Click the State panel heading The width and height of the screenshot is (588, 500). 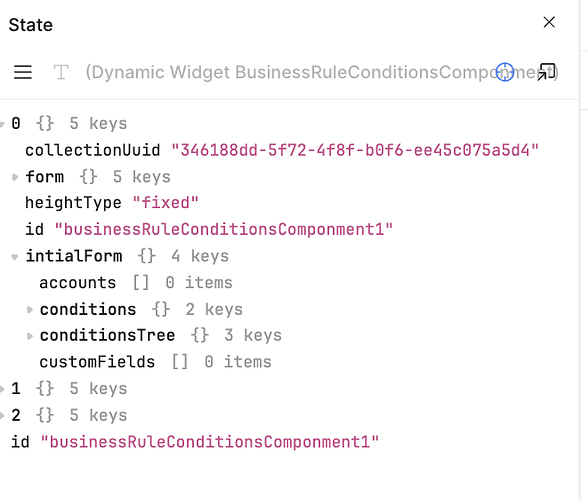coord(31,25)
